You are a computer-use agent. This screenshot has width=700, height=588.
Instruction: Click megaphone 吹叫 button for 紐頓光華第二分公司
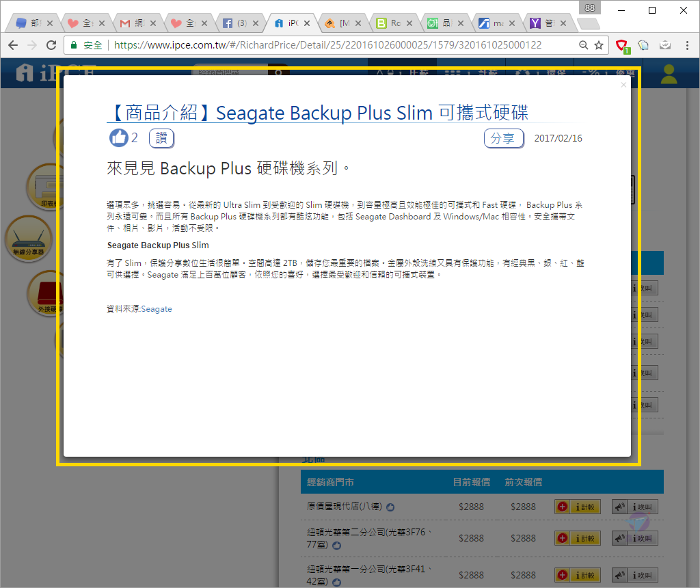(634, 538)
